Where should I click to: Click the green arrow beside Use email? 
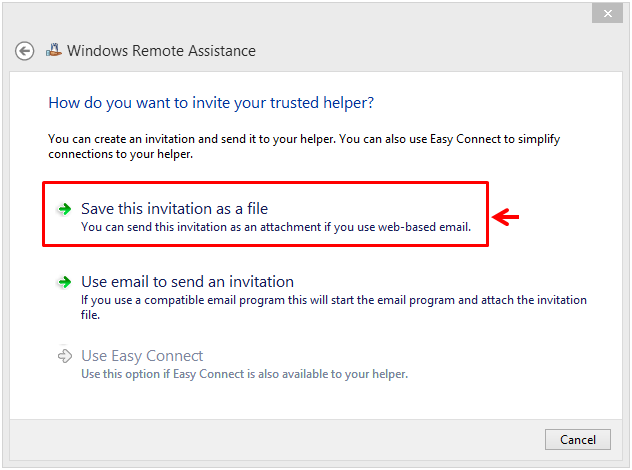pyautogui.click(x=64, y=282)
